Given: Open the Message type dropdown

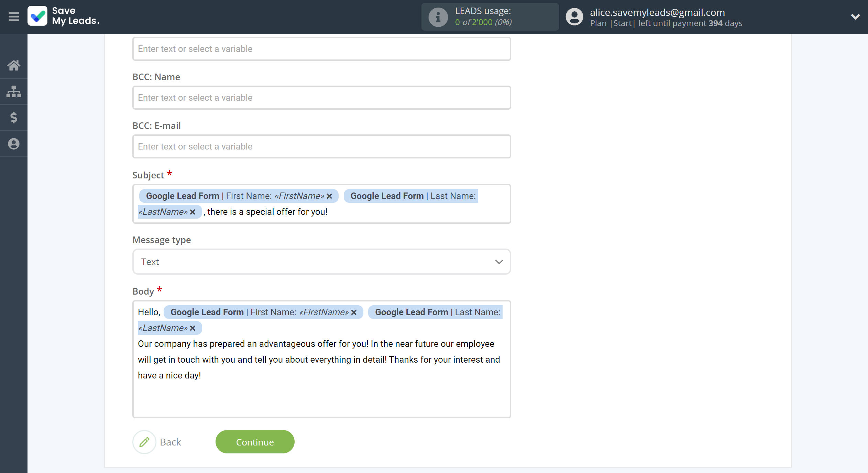Looking at the screenshot, I should (x=321, y=262).
